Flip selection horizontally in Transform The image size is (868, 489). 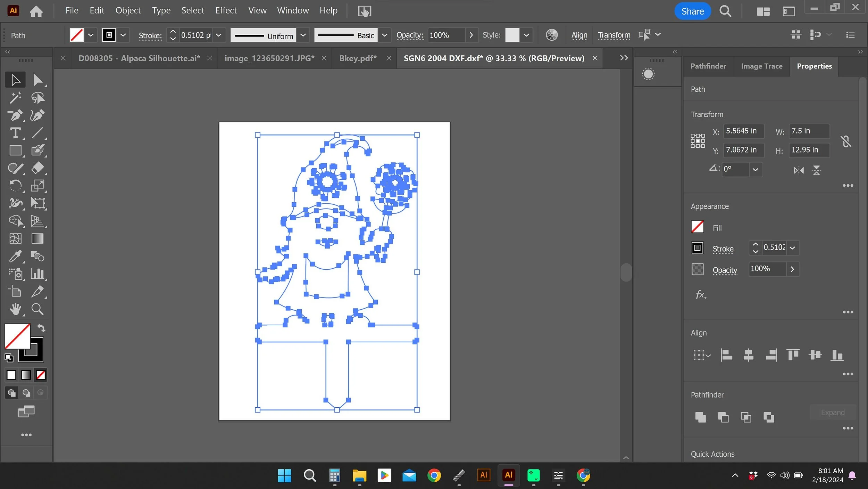[x=799, y=170]
